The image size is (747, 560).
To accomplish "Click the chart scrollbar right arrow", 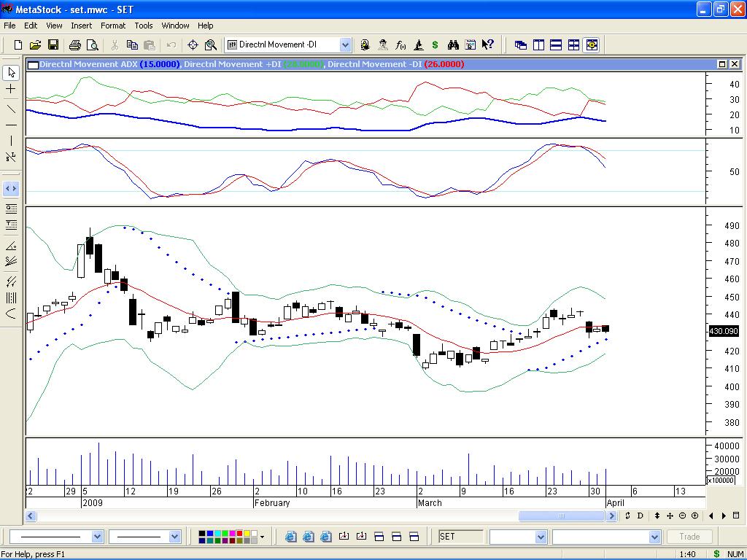I will pyautogui.click(x=612, y=516).
